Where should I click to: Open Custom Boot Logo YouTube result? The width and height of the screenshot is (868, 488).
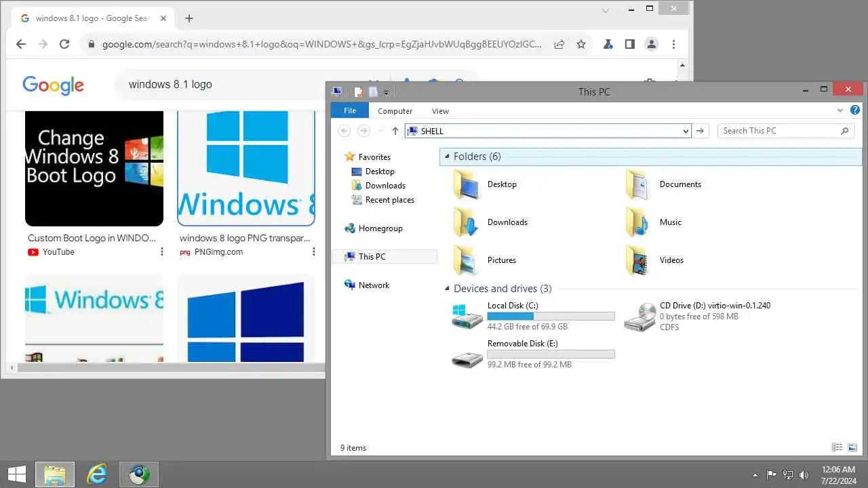(x=92, y=238)
